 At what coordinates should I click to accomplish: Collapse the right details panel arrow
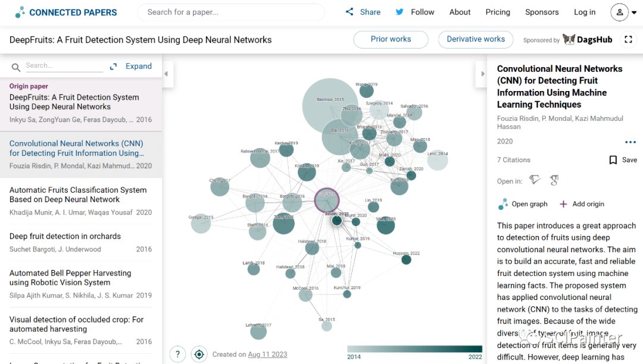[483, 74]
